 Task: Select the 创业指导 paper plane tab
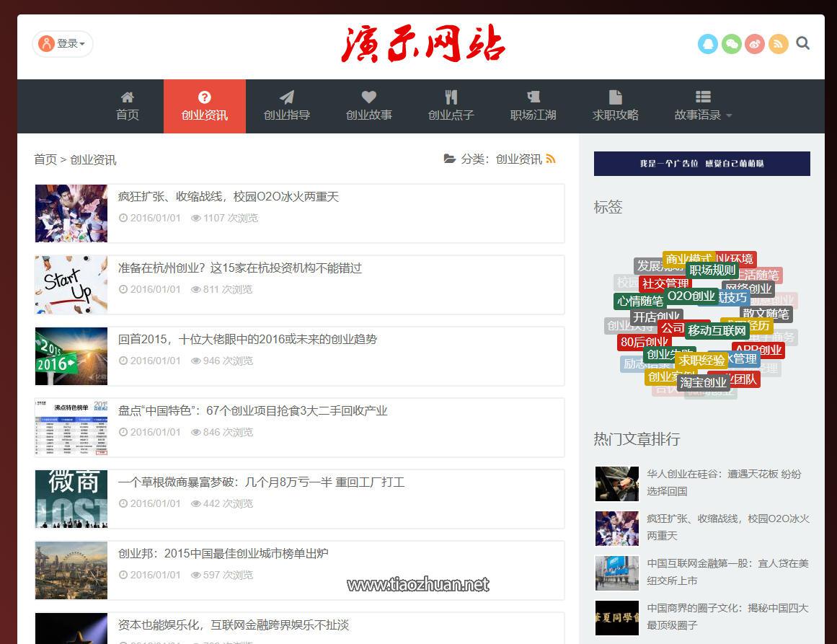(x=287, y=106)
